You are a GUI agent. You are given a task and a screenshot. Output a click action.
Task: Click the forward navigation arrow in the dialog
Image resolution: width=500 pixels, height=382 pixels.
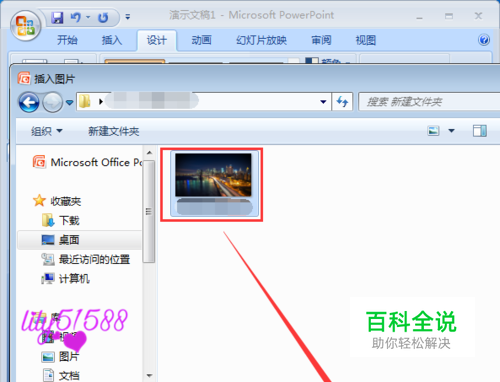point(52,102)
